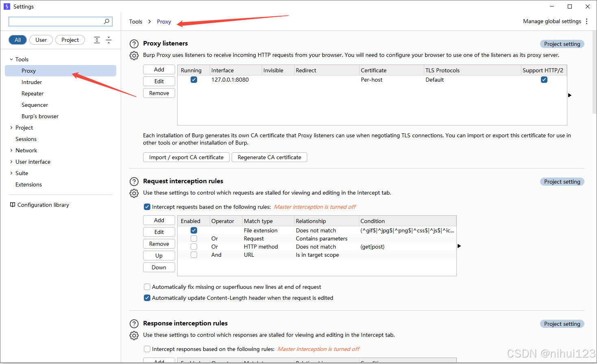Move interception rule Down
Image resolution: width=597 pixels, height=364 pixels.
coord(159,267)
